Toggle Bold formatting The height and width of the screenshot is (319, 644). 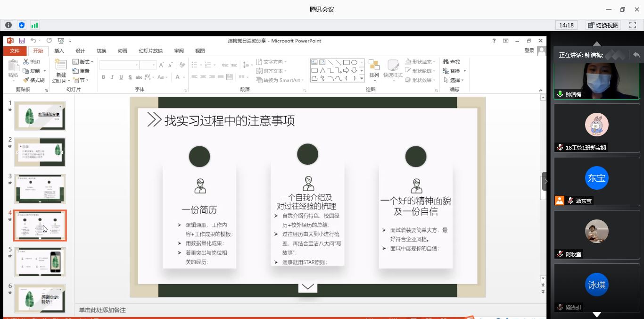click(x=105, y=76)
